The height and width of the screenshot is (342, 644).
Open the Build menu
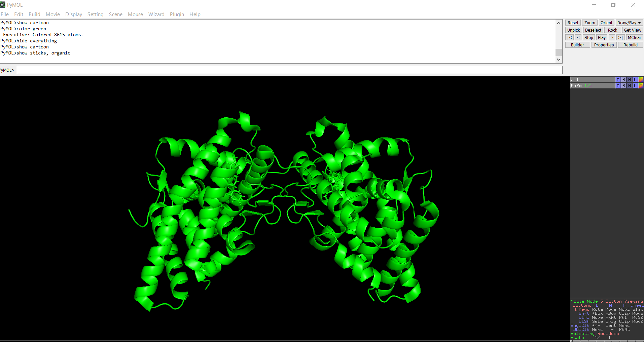pyautogui.click(x=34, y=14)
